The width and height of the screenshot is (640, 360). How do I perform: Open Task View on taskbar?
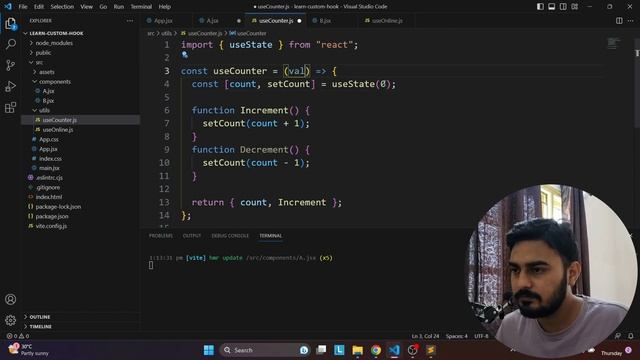[322, 350]
